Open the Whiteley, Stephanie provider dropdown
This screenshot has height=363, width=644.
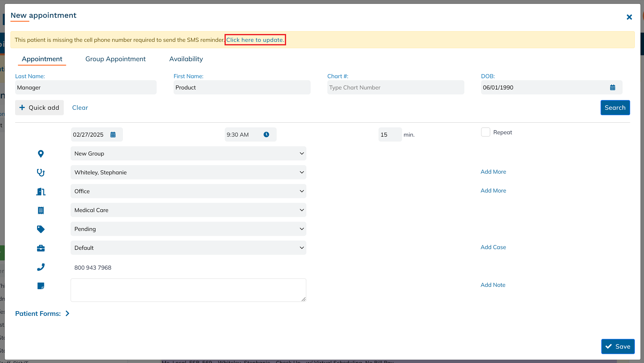[189, 172]
